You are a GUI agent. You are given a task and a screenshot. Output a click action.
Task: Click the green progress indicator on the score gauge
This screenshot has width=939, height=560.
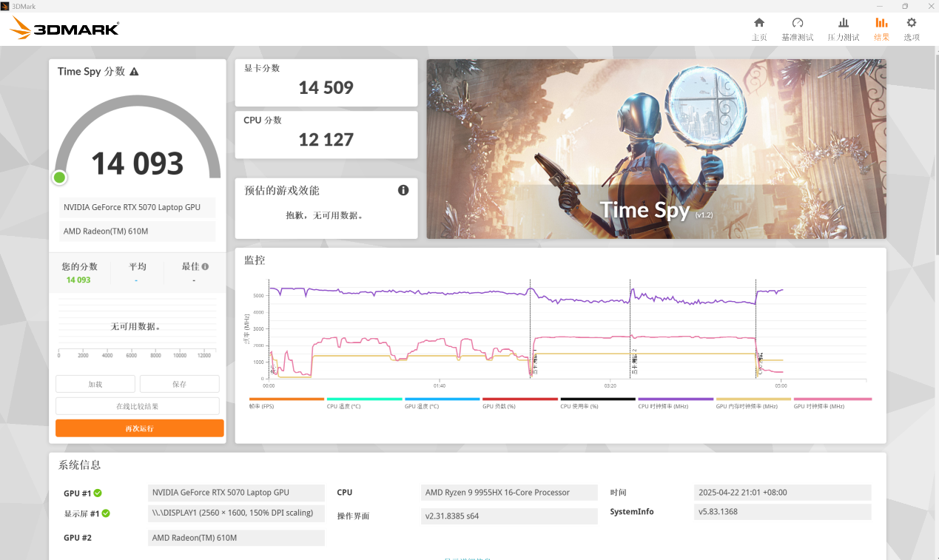59,178
